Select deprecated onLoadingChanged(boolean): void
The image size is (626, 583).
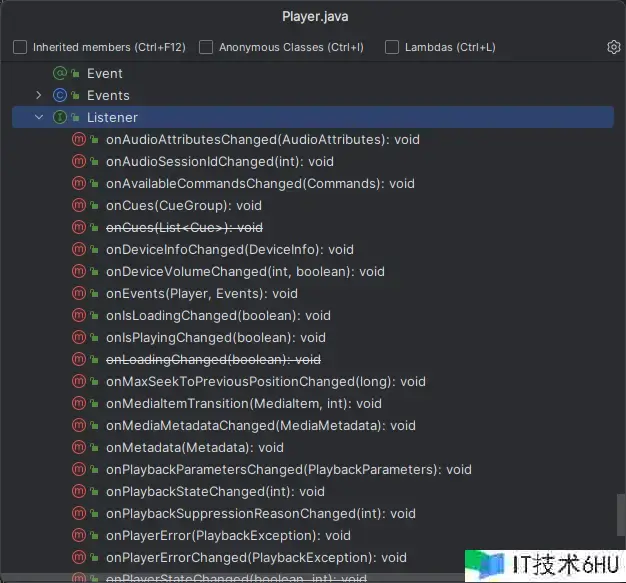[x=213, y=359]
